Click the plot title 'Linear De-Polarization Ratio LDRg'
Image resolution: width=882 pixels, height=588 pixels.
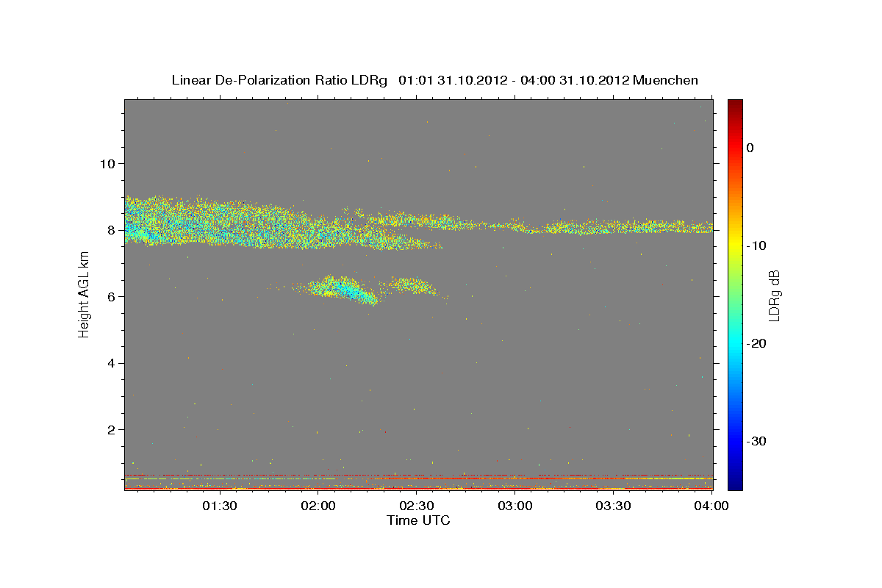[279, 80]
